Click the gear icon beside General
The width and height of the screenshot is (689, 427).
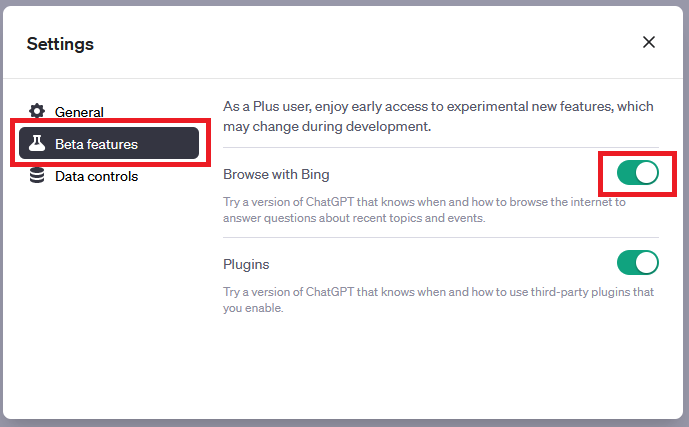[x=37, y=112]
